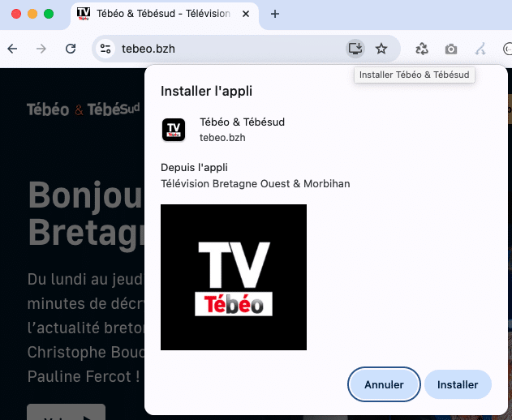Click the green macOS fullscreen window button

tap(49, 14)
